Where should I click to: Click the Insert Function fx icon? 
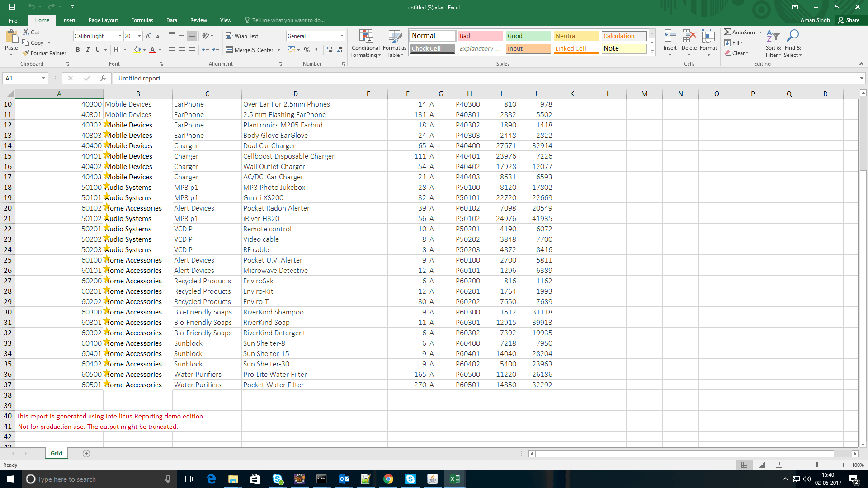point(103,78)
